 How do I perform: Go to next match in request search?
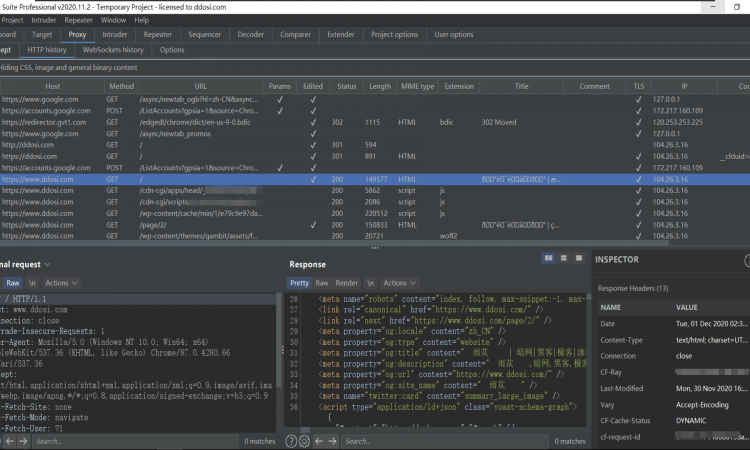click(23, 441)
